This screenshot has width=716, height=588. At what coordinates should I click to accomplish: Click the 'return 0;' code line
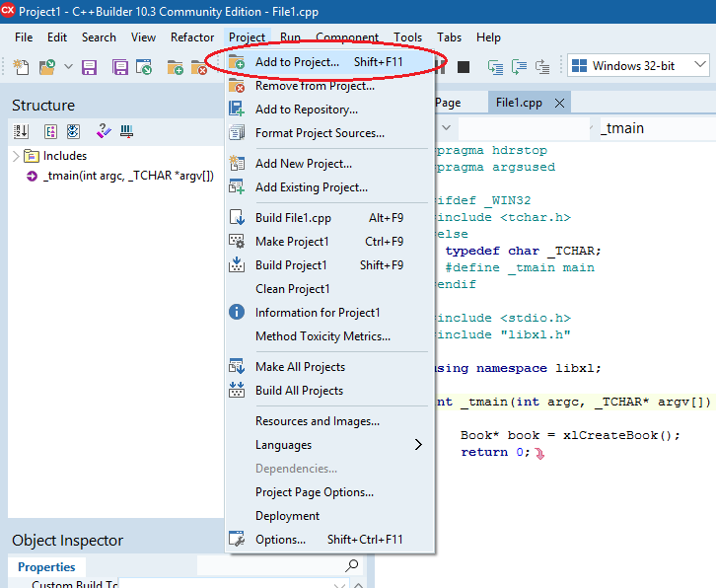[x=495, y=452]
